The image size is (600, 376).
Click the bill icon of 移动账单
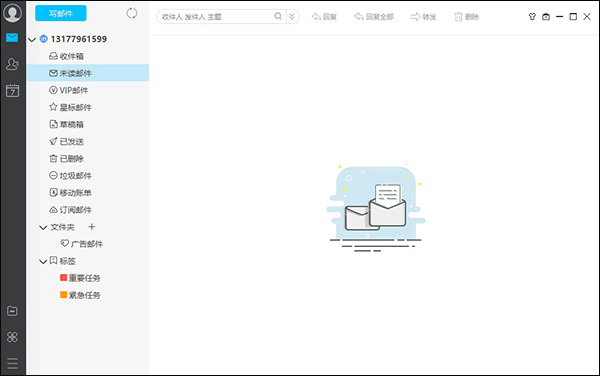[54, 192]
